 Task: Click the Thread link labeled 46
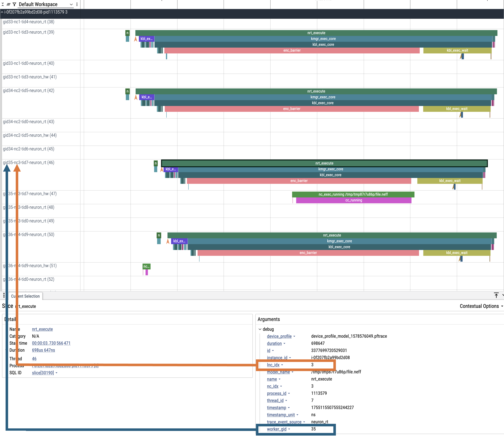pyautogui.click(x=34, y=359)
